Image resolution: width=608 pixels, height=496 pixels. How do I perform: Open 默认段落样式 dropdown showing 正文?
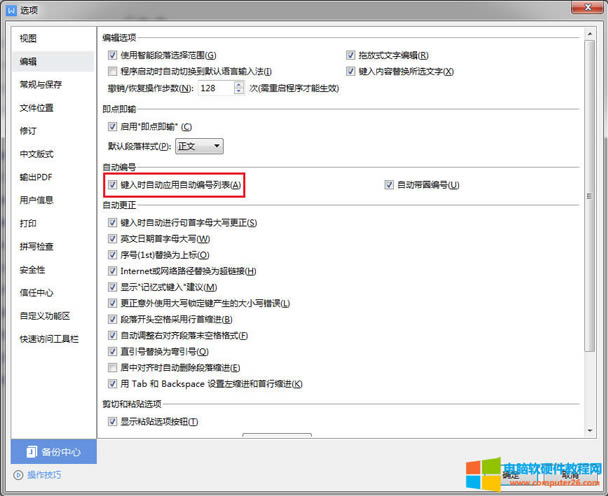tap(199, 146)
